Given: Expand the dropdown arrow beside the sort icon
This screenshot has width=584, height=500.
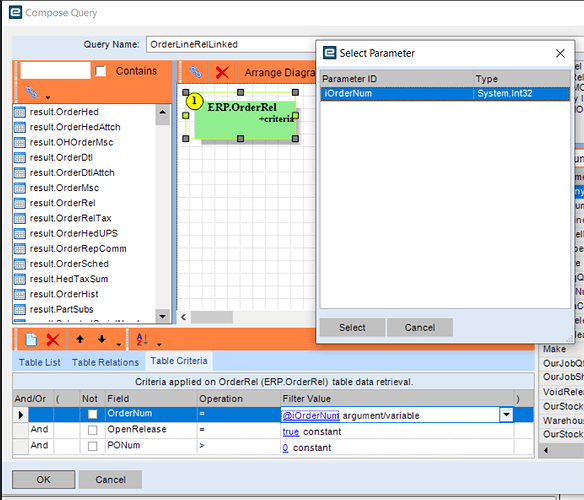Looking at the screenshot, I should pos(159,344).
